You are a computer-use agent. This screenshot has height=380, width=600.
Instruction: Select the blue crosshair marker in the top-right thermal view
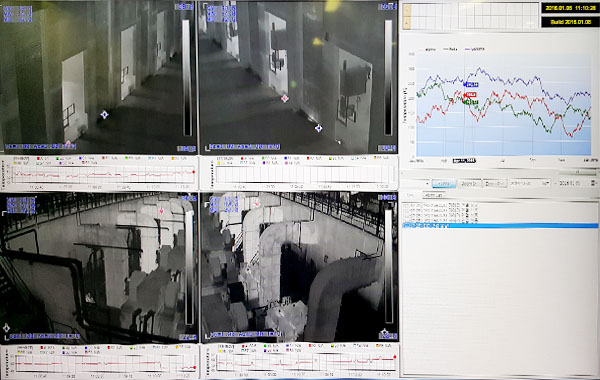(x=318, y=128)
